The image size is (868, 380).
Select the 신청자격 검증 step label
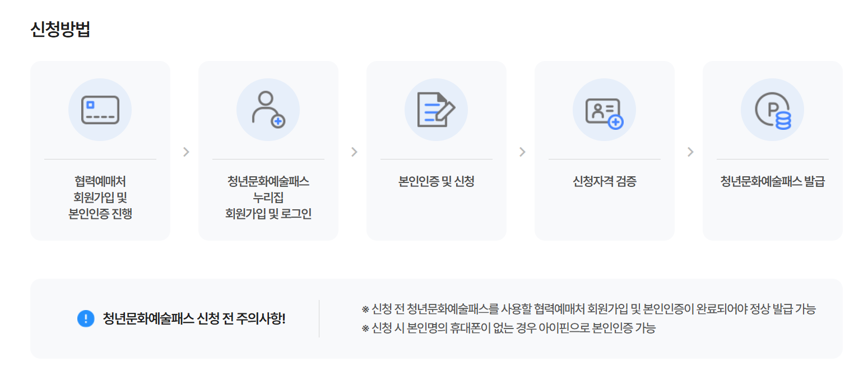[605, 181]
